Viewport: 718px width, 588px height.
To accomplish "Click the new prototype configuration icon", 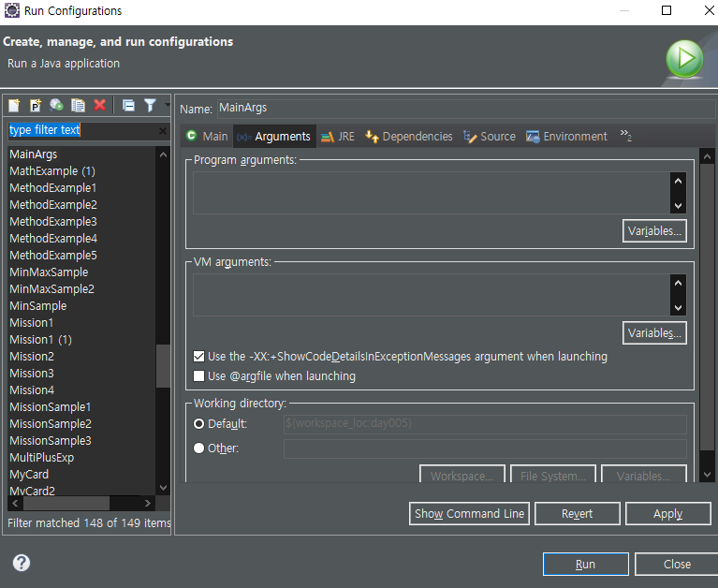I will pyautogui.click(x=35, y=106).
